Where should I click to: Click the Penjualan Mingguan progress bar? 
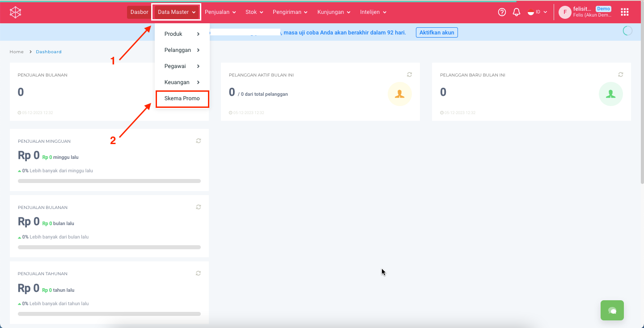pyautogui.click(x=109, y=181)
